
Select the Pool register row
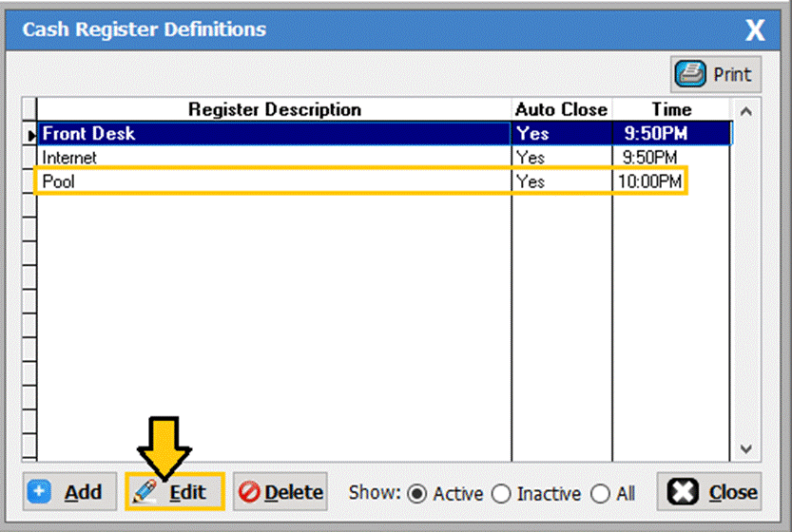click(x=274, y=180)
